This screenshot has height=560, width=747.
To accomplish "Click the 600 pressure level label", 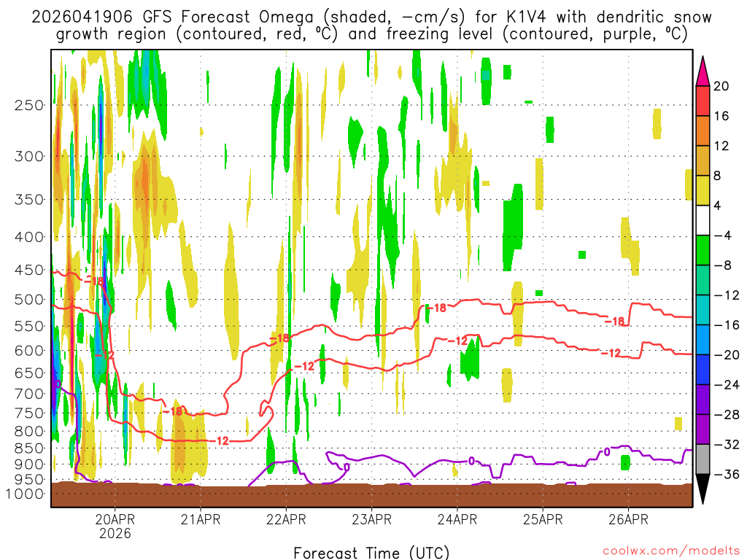I will pyautogui.click(x=29, y=351).
